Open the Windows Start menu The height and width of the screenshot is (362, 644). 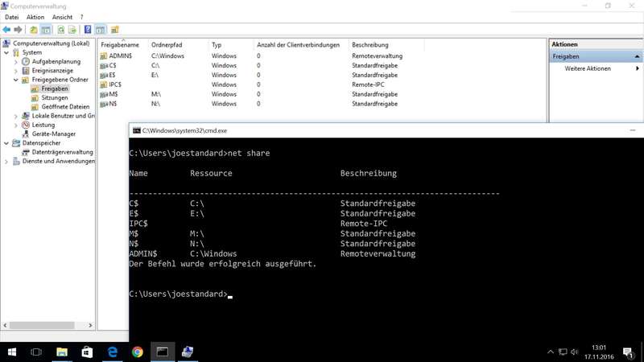click(12, 352)
